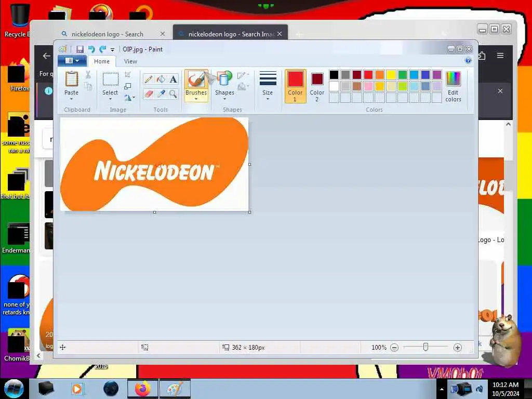
Task: Click zoom in plus button
Action: coord(457,348)
